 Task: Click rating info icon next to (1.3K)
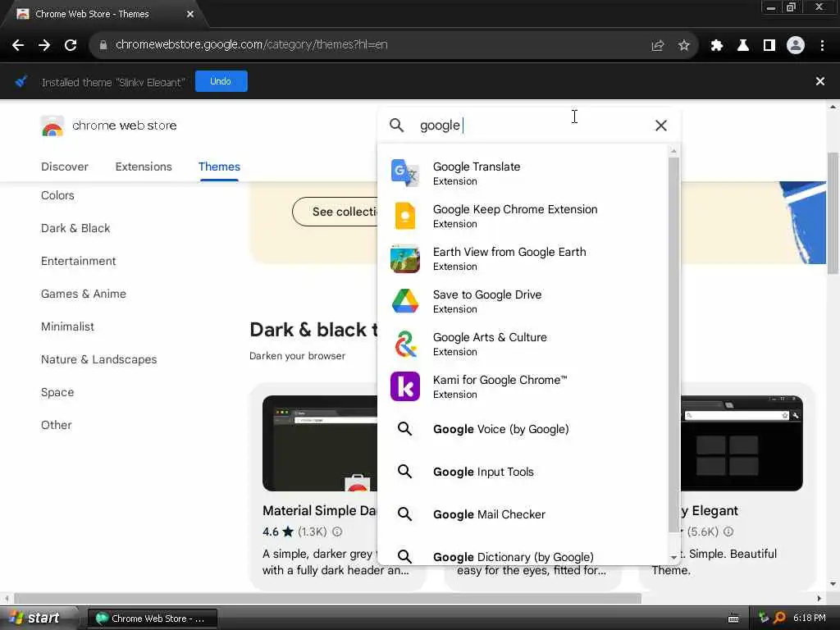click(x=337, y=532)
